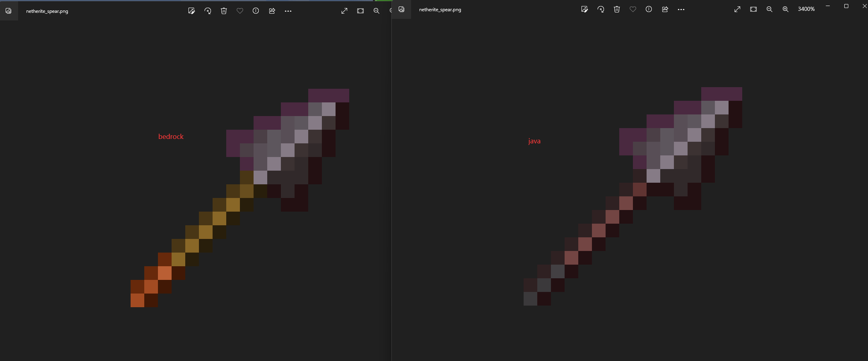This screenshot has height=361, width=868.
Task: Rotate the image in the left Photos window
Action: (208, 11)
